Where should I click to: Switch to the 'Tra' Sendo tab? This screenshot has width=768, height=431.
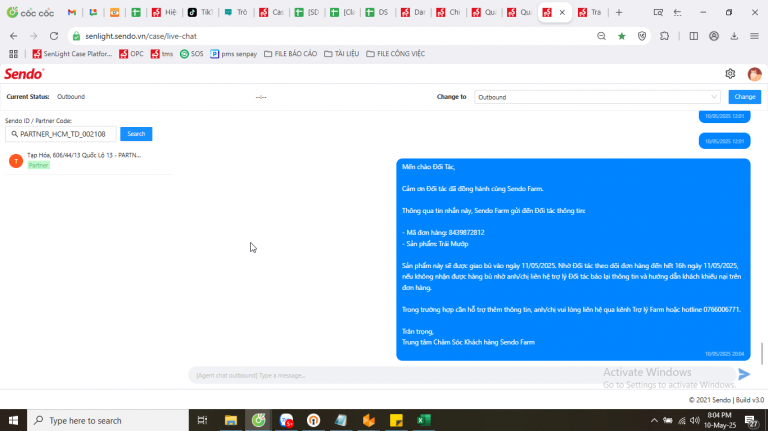tap(590, 12)
